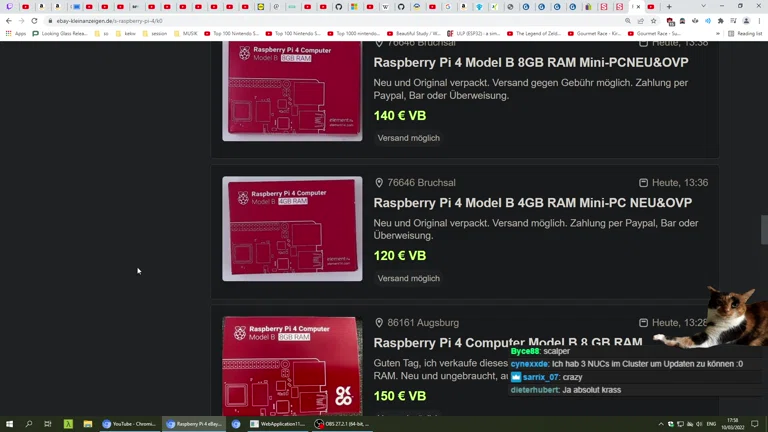Open Looking Glass Relea... bookmark
Screen dimensions: 768x432
click(60, 34)
